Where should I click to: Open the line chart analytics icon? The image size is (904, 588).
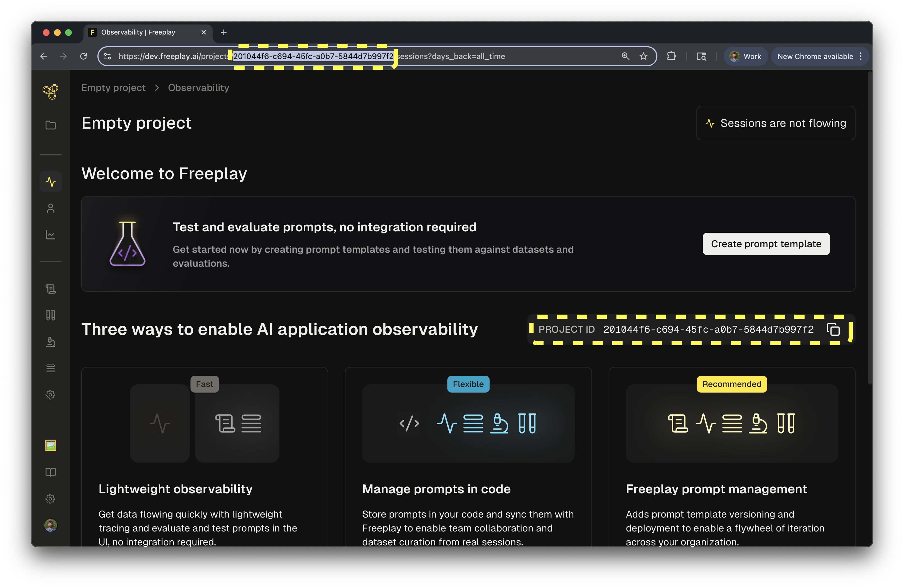[x=51, y=235]
